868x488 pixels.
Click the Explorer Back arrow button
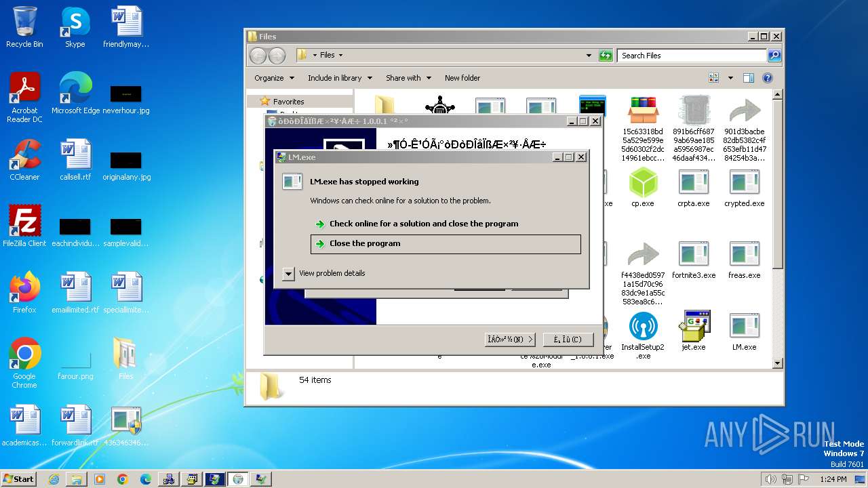(258, 56)
